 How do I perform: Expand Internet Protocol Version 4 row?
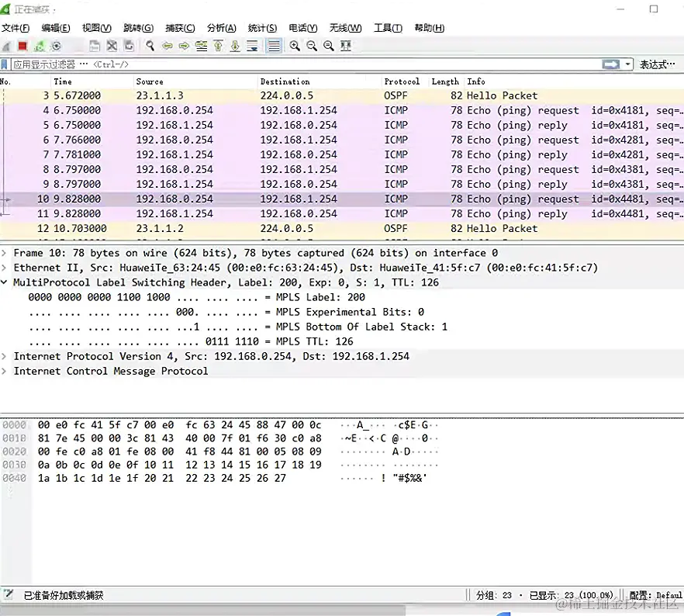[x=4, y=356]
